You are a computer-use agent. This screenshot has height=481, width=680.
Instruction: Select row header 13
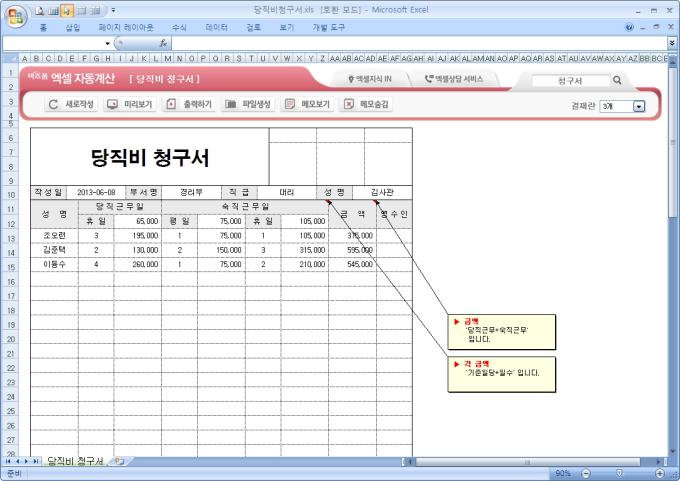pos(11,239)
